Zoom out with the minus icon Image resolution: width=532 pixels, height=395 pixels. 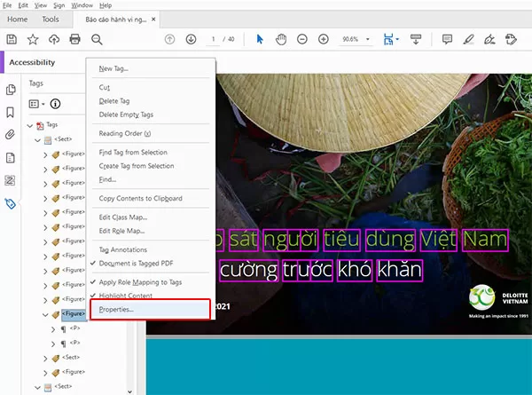click(x=302, y=39)
